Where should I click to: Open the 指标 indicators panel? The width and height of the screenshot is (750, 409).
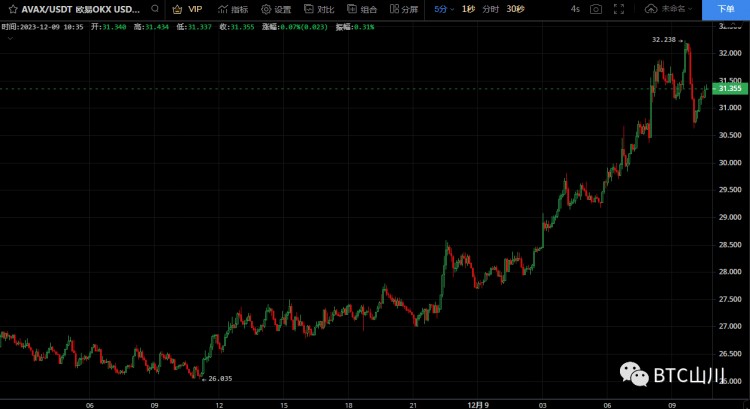pyautogui.click(x=233, y=9)
